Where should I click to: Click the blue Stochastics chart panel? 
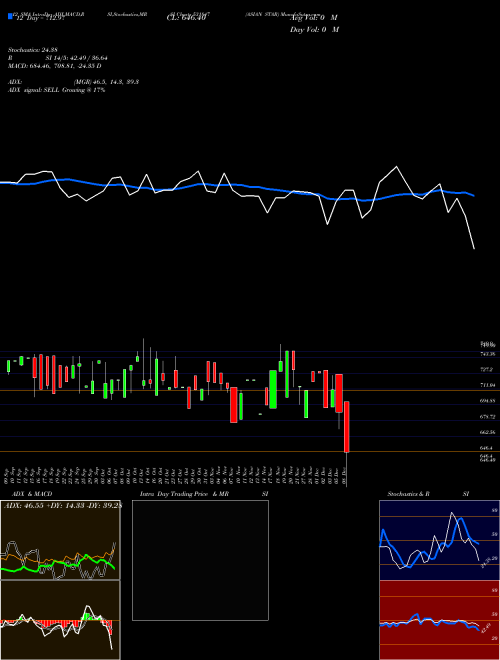(x=439, y=540)
